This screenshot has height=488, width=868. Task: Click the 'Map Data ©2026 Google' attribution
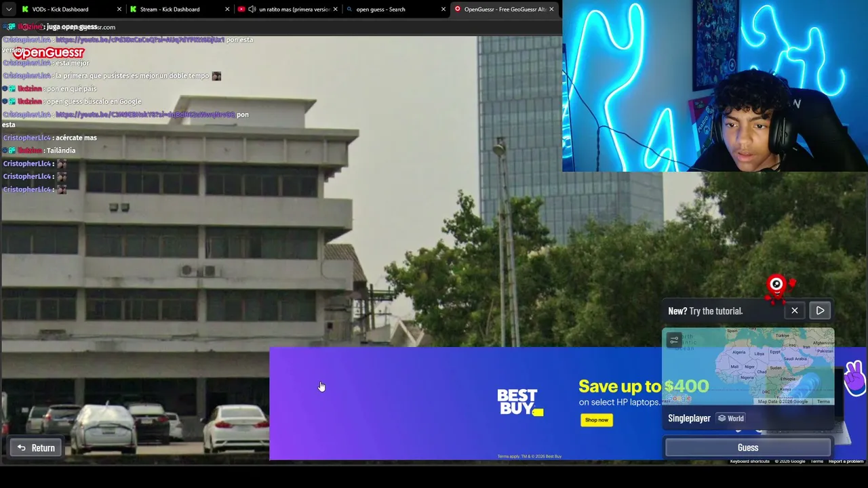point(783,401)
